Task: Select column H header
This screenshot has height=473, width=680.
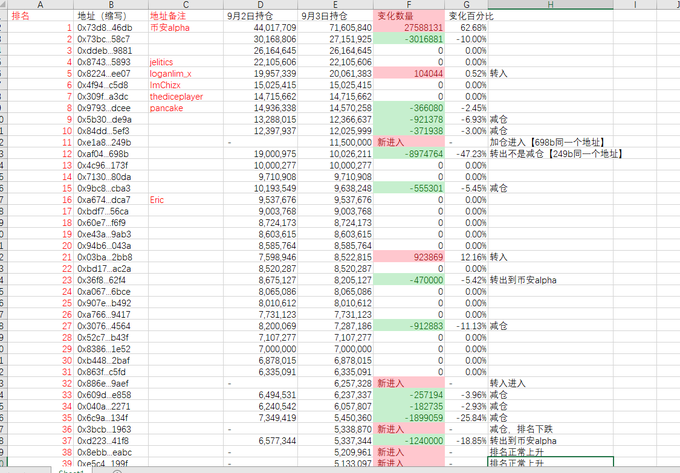Action: coord(550,5)
